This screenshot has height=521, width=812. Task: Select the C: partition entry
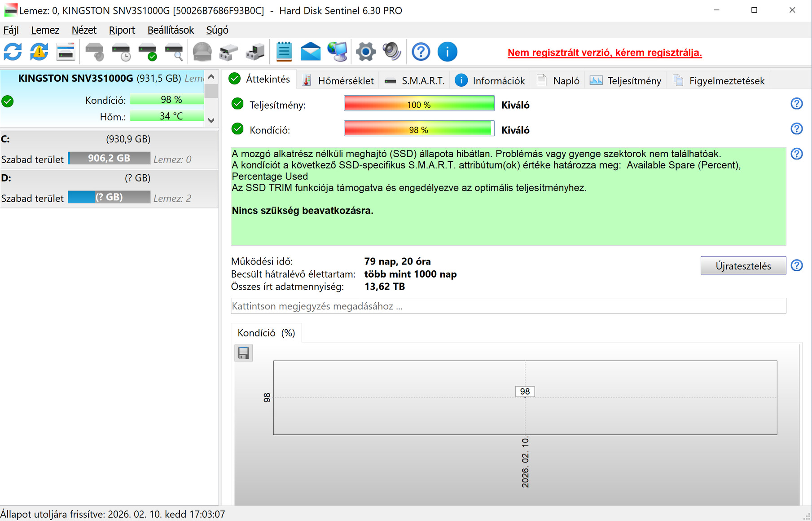point(109,150)
